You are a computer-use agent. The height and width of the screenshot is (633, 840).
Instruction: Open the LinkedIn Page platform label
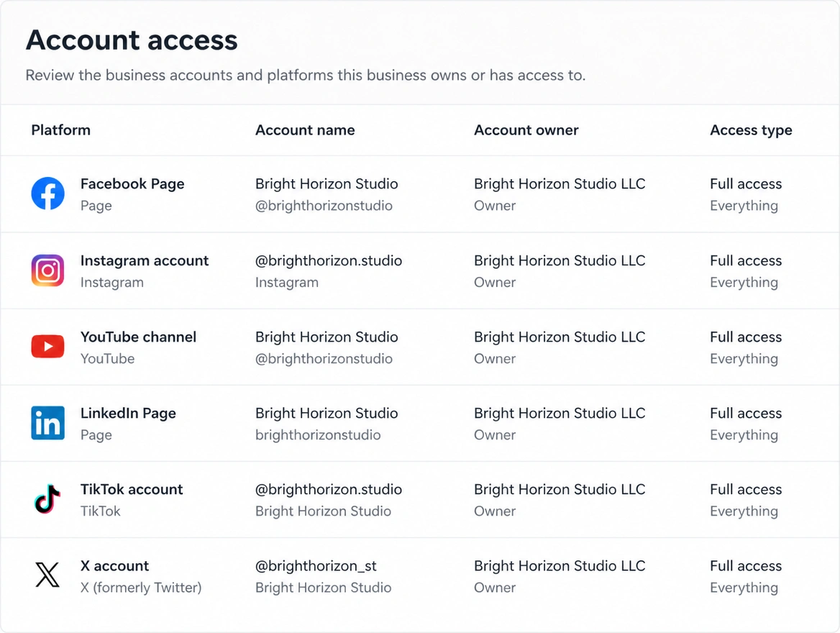click(128, 413)
